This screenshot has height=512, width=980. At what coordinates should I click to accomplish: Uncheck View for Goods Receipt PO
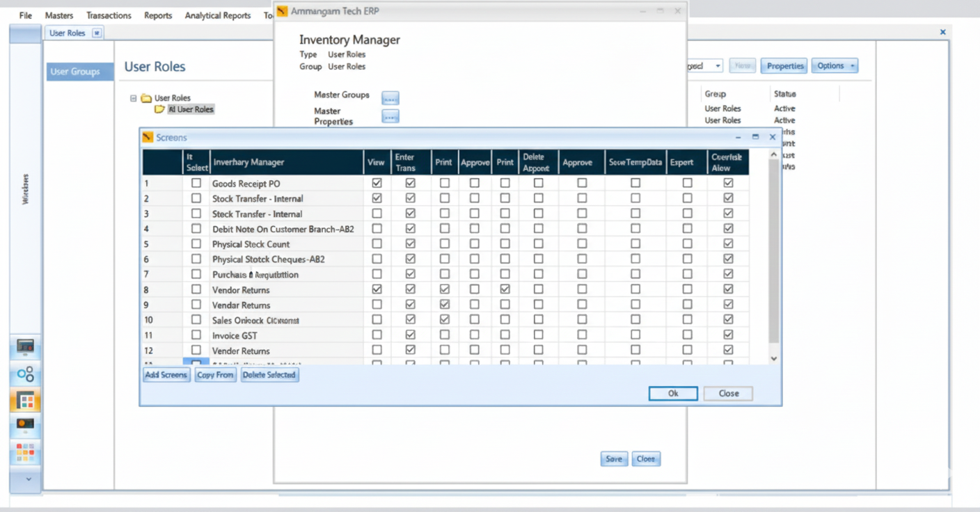(377, 183)
